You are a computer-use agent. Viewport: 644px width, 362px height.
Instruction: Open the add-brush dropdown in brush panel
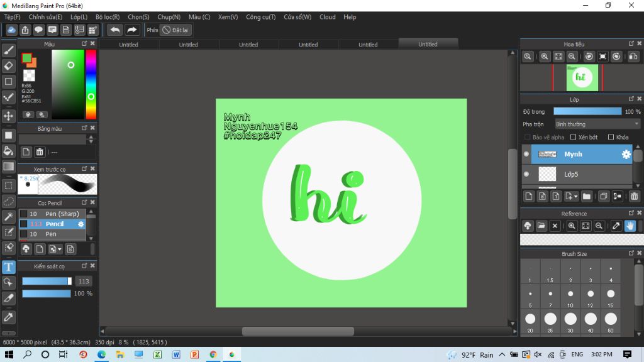coord(55,249)
